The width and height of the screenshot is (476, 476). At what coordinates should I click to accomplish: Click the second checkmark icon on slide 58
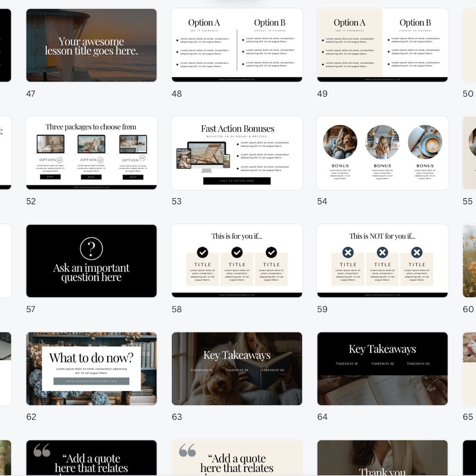[237, 253]
